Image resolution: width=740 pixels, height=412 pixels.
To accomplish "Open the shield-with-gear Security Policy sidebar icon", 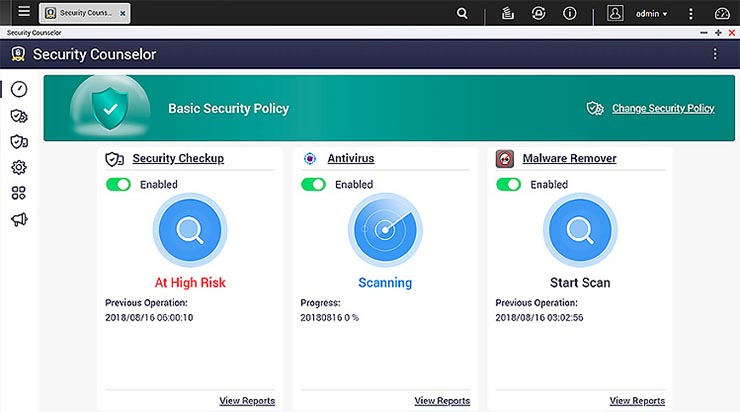I will [x=18, y=116].
